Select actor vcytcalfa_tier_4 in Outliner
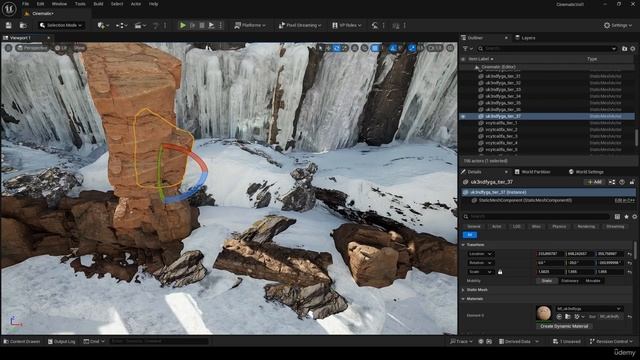This screenshot has width=640, height=360. (x=501, y=143)
